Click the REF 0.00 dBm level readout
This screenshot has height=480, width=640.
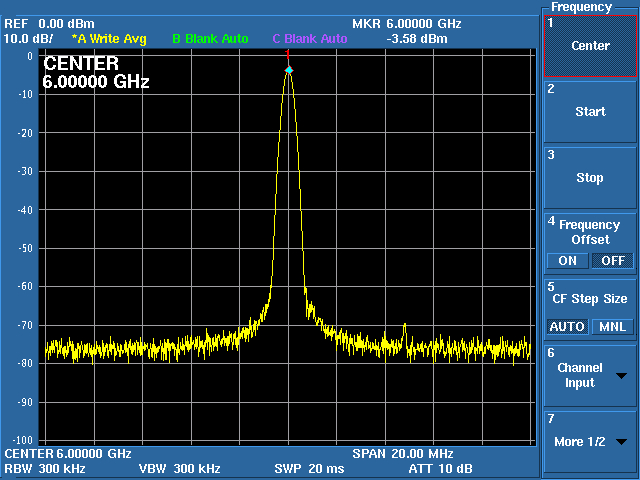point(49,23)
